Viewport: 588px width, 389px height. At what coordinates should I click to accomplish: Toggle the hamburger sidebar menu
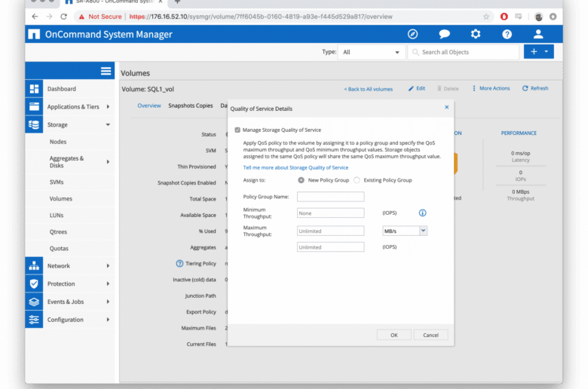[x=106, y=71]
